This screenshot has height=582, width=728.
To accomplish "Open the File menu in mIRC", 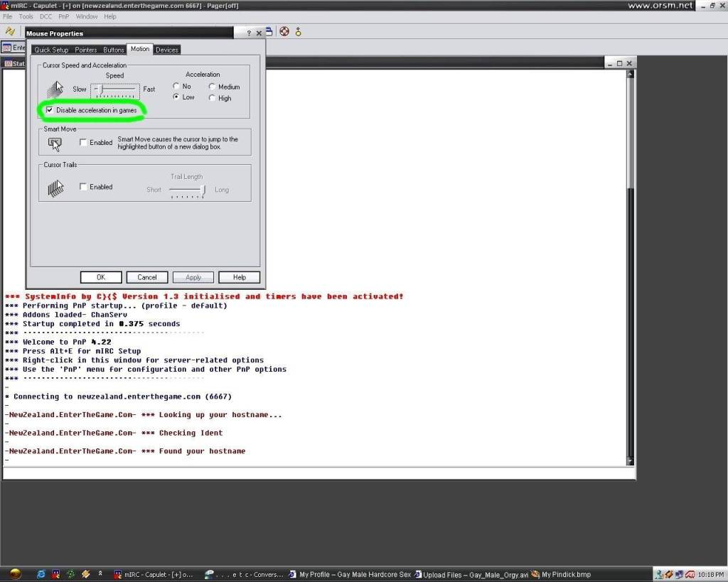I will (x=7, y=17).
